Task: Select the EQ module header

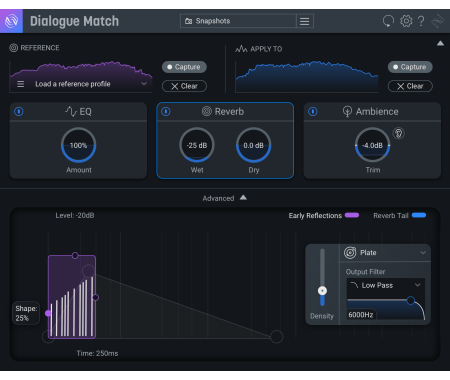Action: pyautogui.click(x=78, y=112)
